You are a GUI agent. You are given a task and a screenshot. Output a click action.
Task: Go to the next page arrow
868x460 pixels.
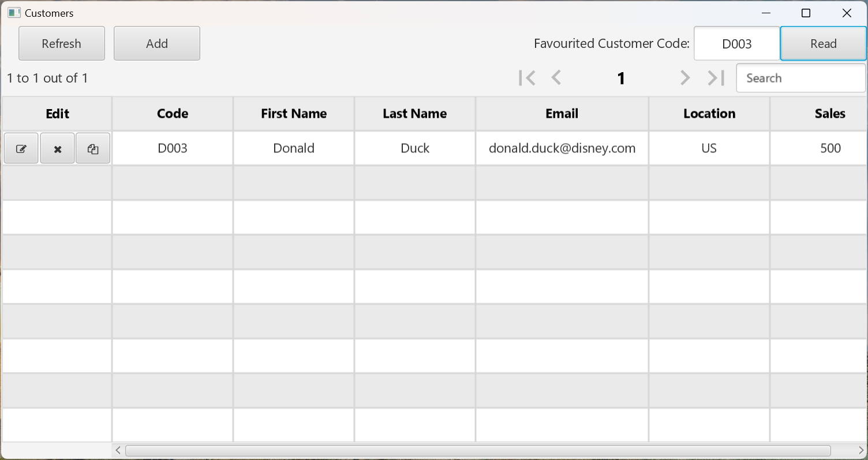tap(685, 78)
